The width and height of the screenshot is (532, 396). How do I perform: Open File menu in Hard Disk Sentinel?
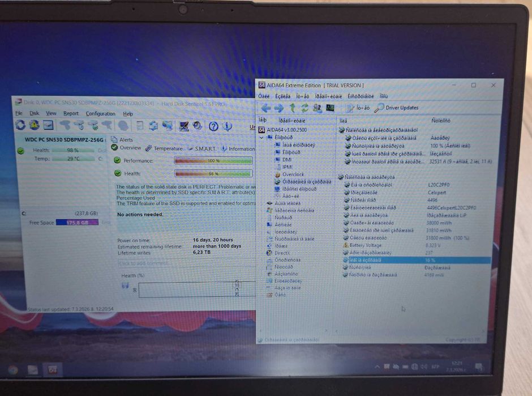(19, 113)
